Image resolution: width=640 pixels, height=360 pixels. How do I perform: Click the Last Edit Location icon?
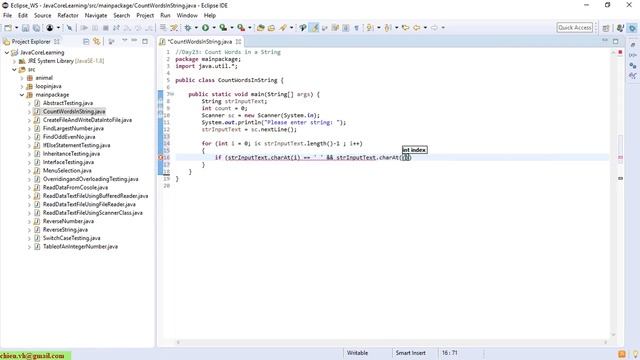tap(405, 28)
